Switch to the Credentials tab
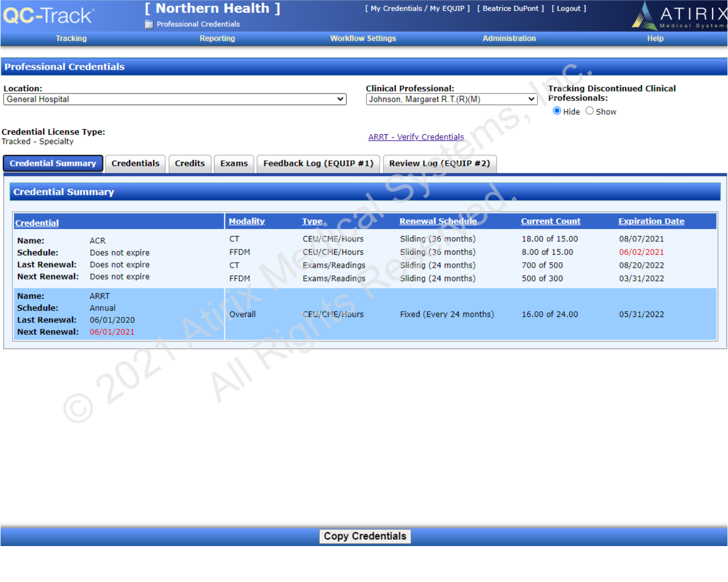The height and width of the screenshot is (582, 728). [135, 164]
